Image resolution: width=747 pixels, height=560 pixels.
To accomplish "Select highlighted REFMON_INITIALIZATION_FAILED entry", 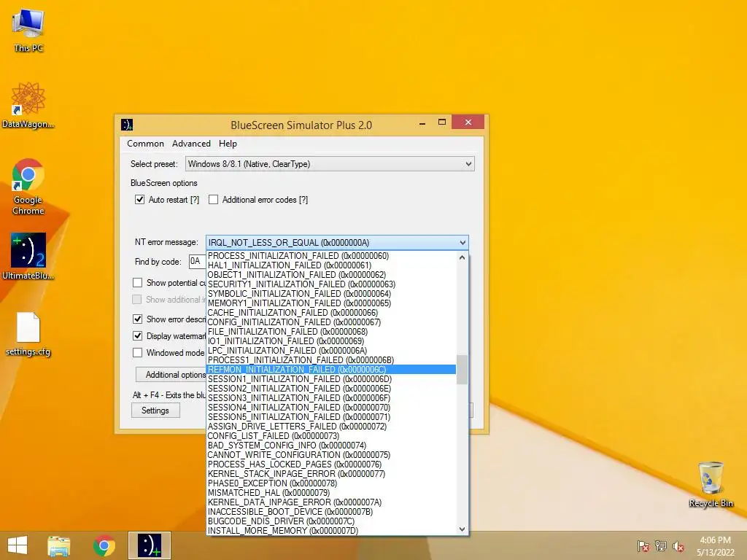I will click(x=331, y=370).
